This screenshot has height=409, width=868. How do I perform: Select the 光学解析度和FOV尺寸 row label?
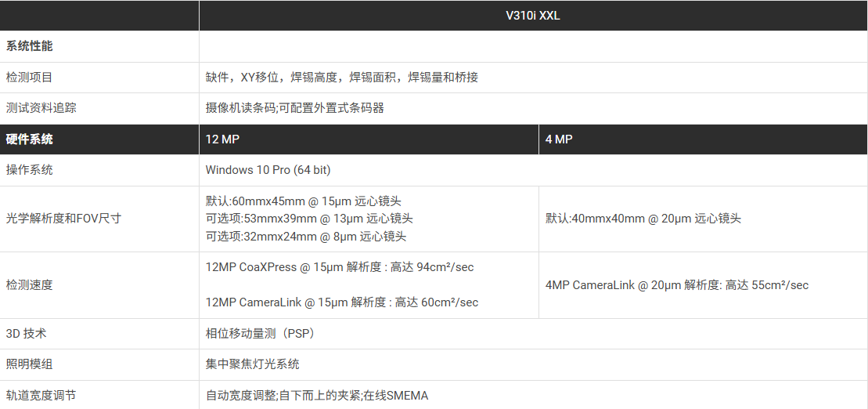[x=63, y=219]
